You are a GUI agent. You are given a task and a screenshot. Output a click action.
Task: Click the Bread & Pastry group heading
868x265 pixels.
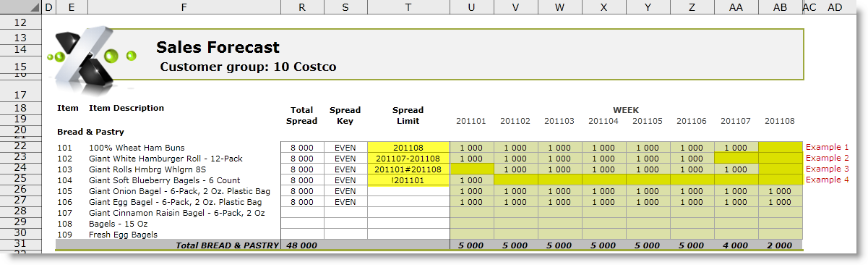click(90, 132)
